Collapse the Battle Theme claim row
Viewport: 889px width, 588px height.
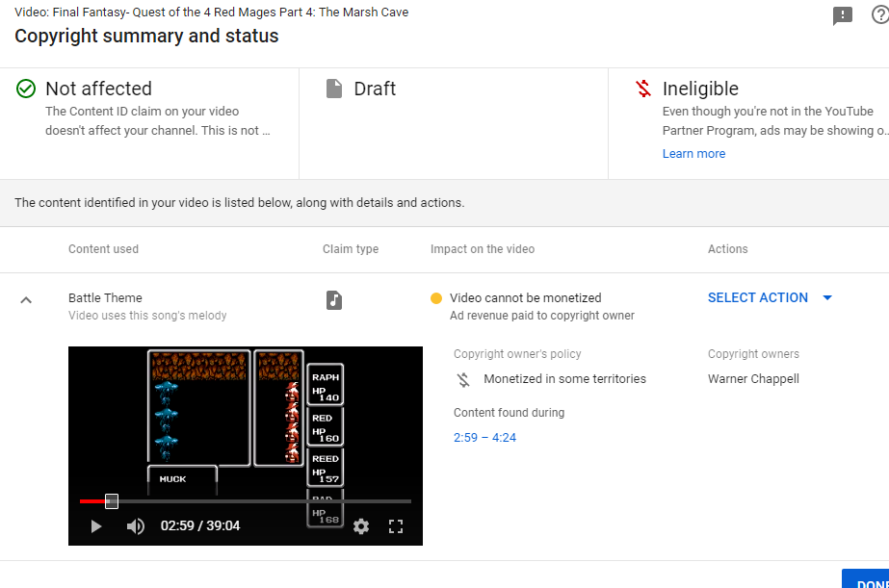pos(26,300)
